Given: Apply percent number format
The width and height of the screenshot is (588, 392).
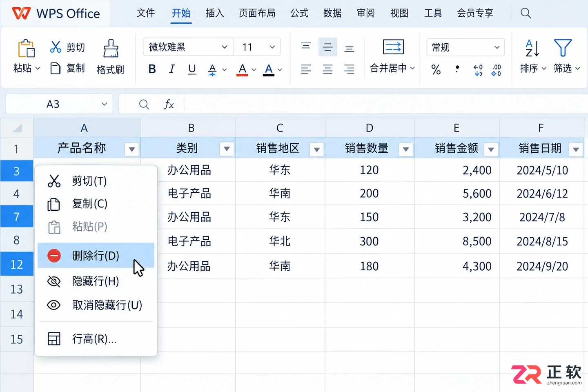Looking at the screenshot, I should pos(436,70).
